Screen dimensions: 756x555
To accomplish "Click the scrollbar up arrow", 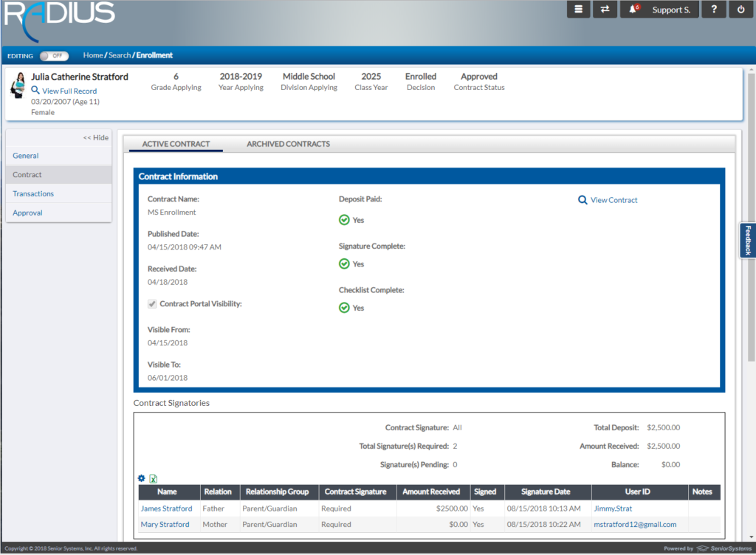I will (751, 69).
